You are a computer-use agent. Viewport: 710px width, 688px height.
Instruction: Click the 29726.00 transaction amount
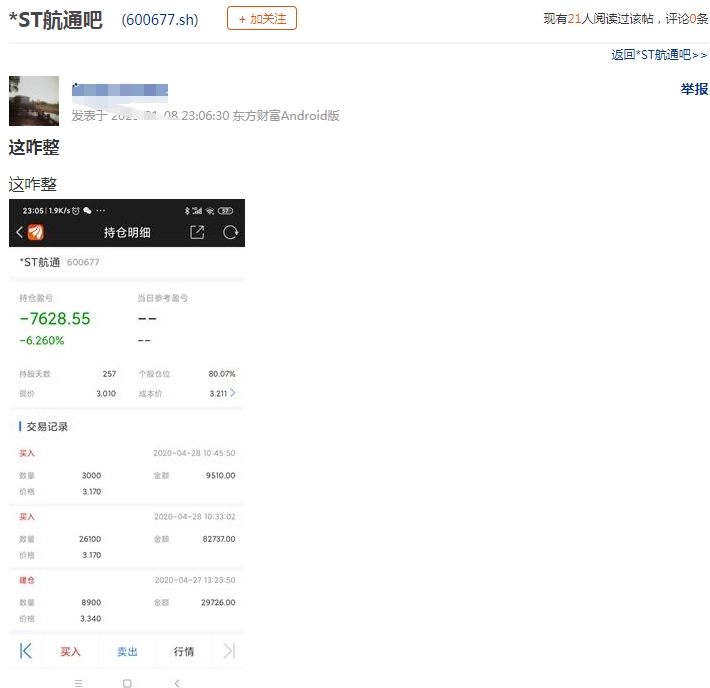218,602
